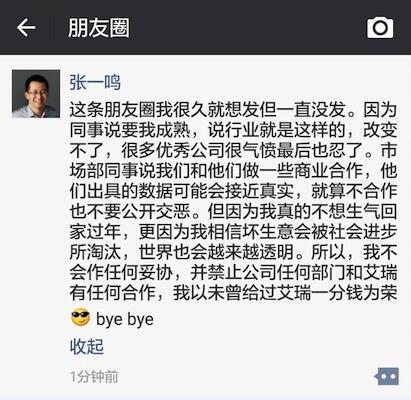Collapse the post with 收起

click(x=87, y=347)
